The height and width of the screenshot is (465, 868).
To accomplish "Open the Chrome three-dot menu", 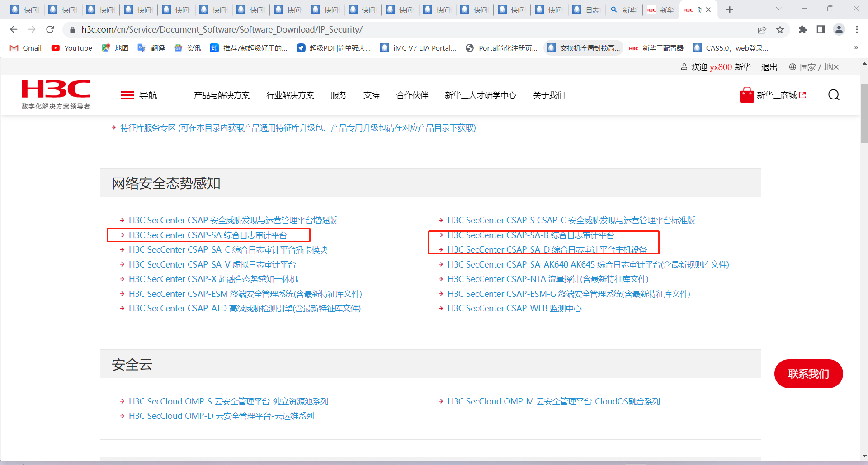I will [857, 29].
